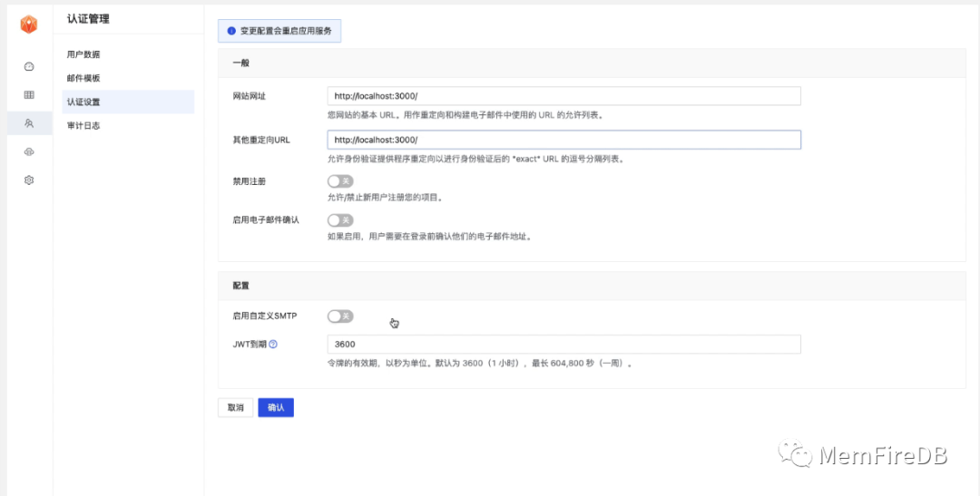The width and height of the screenshot is (980, 496).
Task: Click the 认证管理 panel title
Action: point(88,19)
